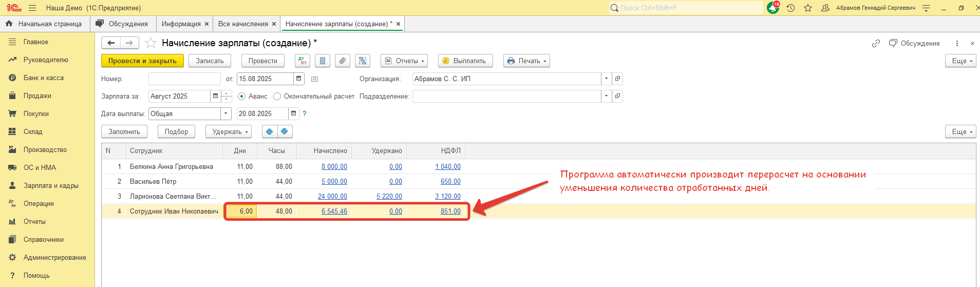Screen dimensions: 980x287
Task: Click the paperclip attached files icon
Action: tap(343, 61)
